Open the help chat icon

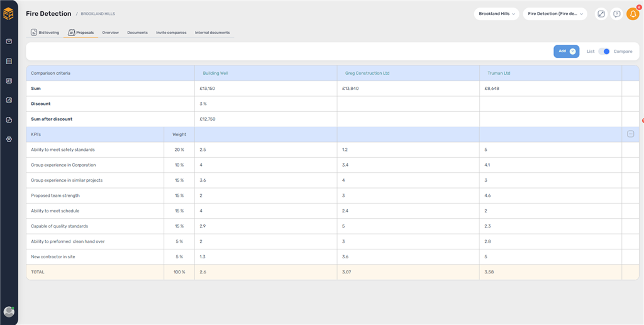pos(617,14)
